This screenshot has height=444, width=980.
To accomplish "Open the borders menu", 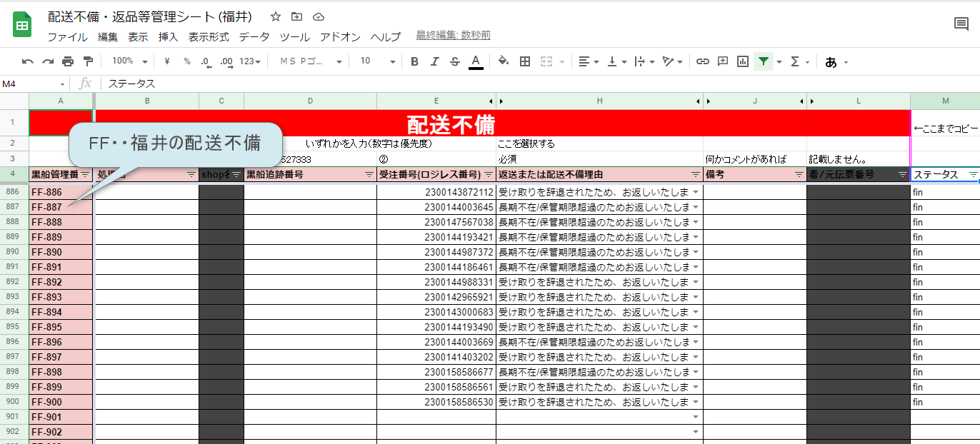I will pyautogui.click(x=525, y=61).
